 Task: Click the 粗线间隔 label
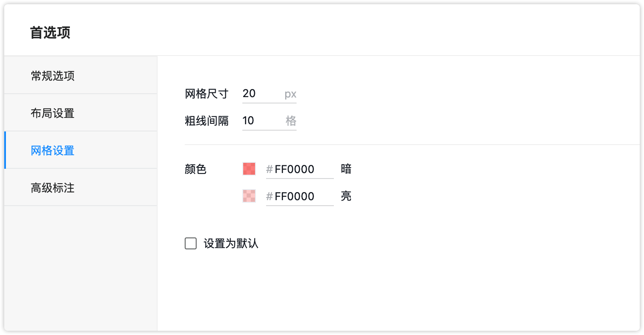(x=207, y=121)
